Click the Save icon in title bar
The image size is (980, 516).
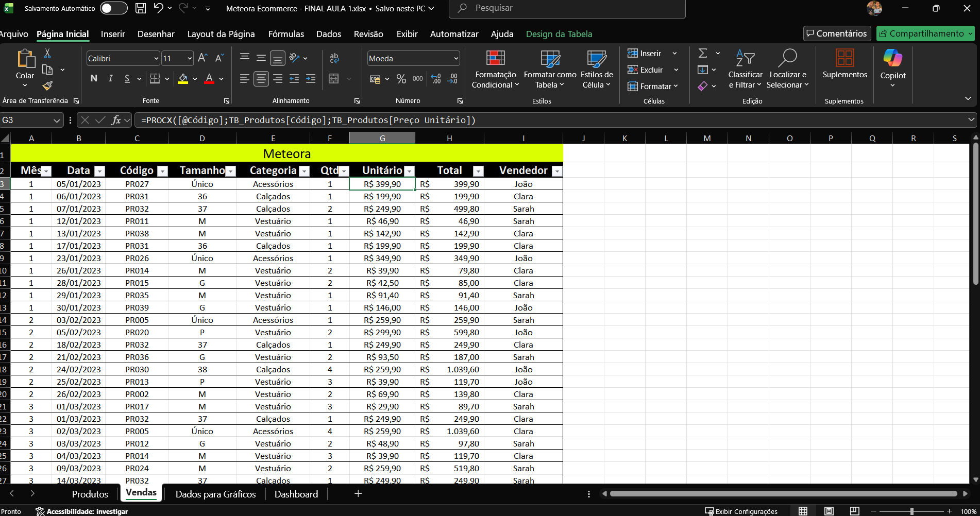(140, 8)
